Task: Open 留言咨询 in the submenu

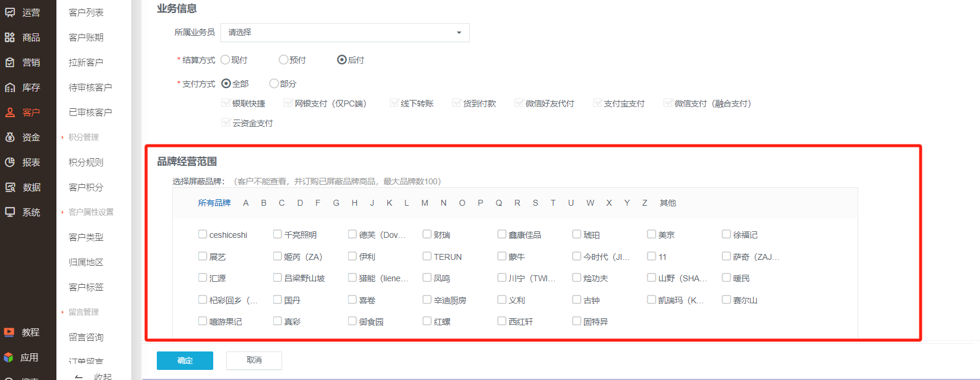Action: tap(86, 337)
